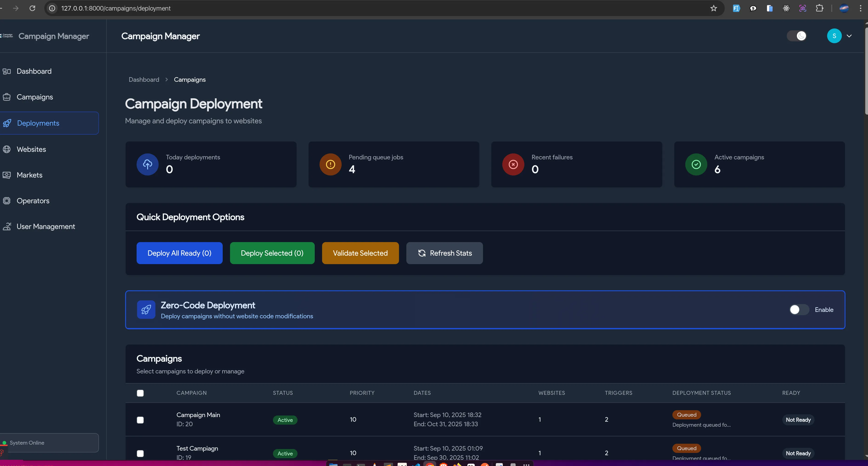Click Queued badge in Test Campaign row
868x466 pixels.
click(686, 448)
